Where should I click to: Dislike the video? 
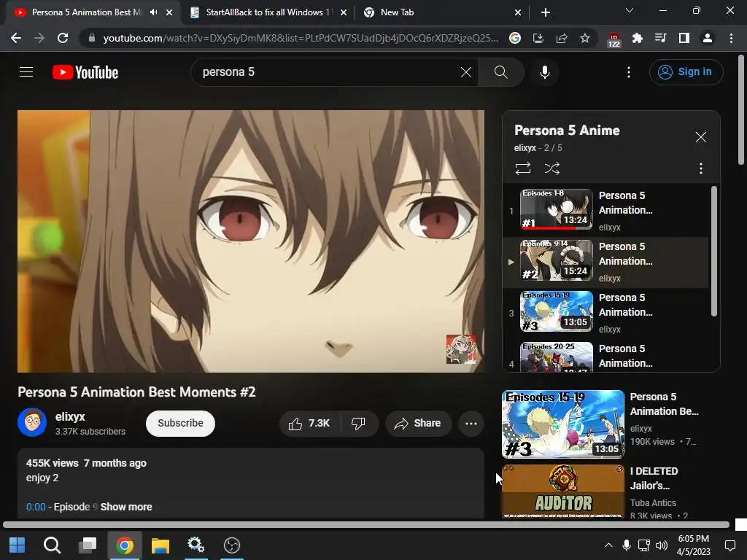click(x=359, y=424)
